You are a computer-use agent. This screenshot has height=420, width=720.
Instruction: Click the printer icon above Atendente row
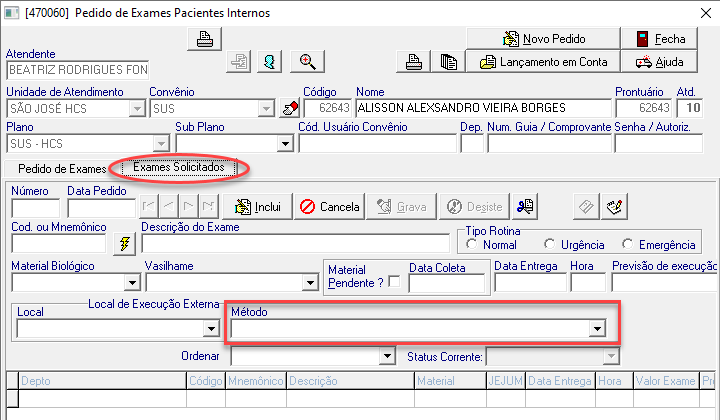coord(205,39)
